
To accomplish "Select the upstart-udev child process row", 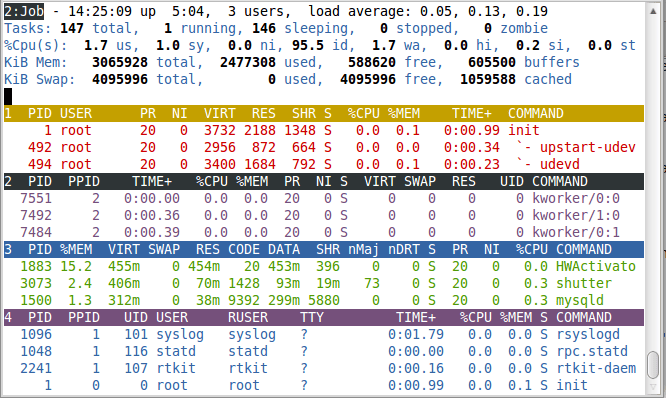I will pos(324,147).
